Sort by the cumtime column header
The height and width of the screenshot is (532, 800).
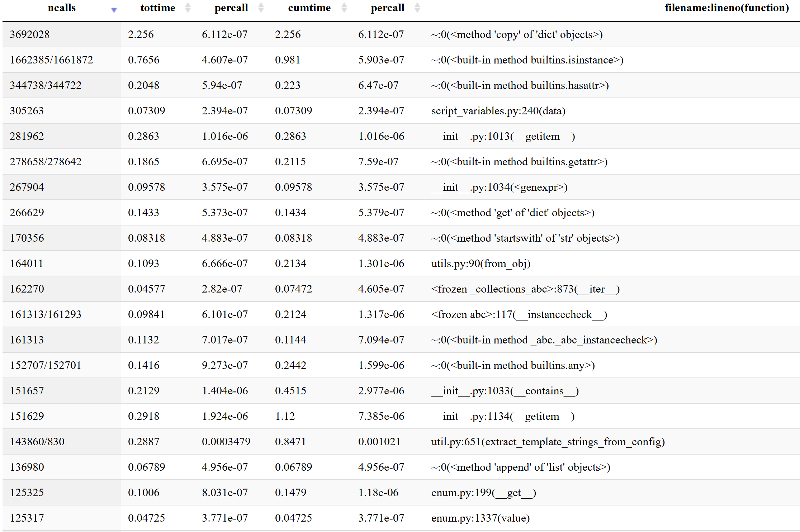[309, 8]
